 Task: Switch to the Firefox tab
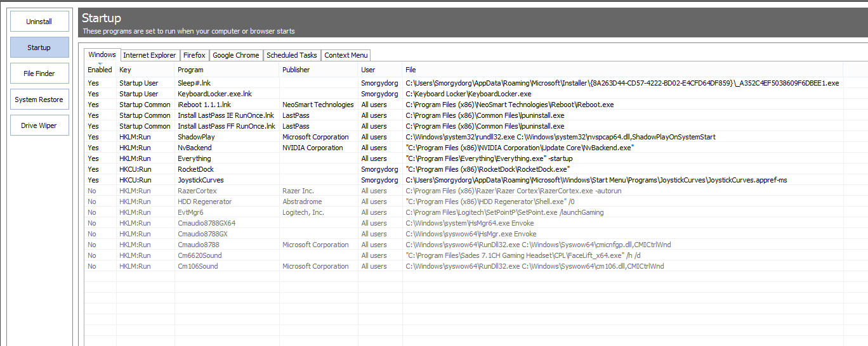(x=194, y=55)
